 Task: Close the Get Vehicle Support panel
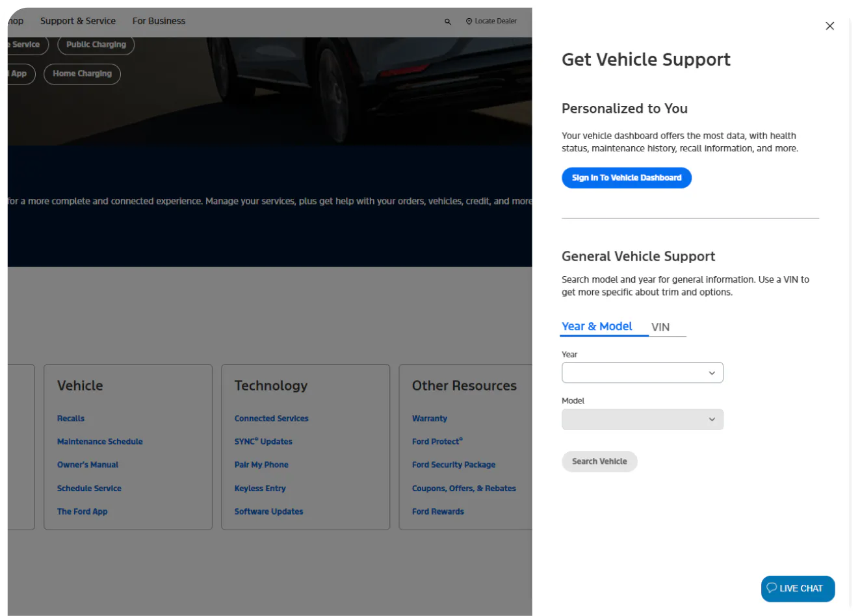point(829,26)
